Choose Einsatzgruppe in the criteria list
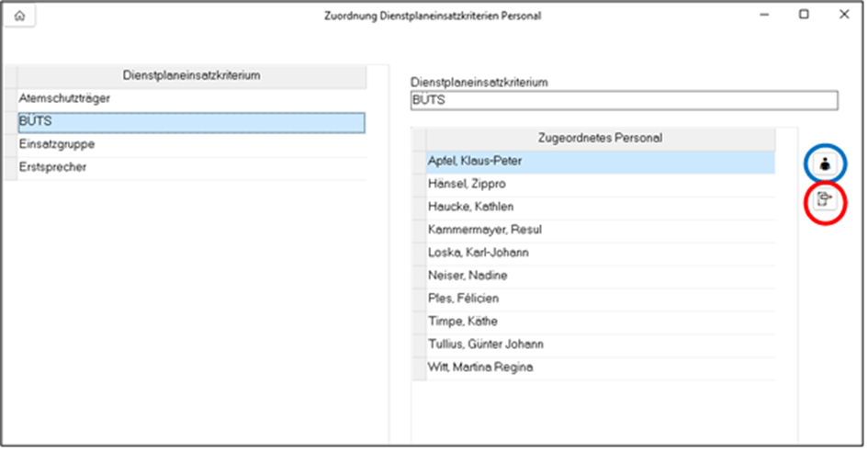 pyautogui.click(x=191, y=144)
